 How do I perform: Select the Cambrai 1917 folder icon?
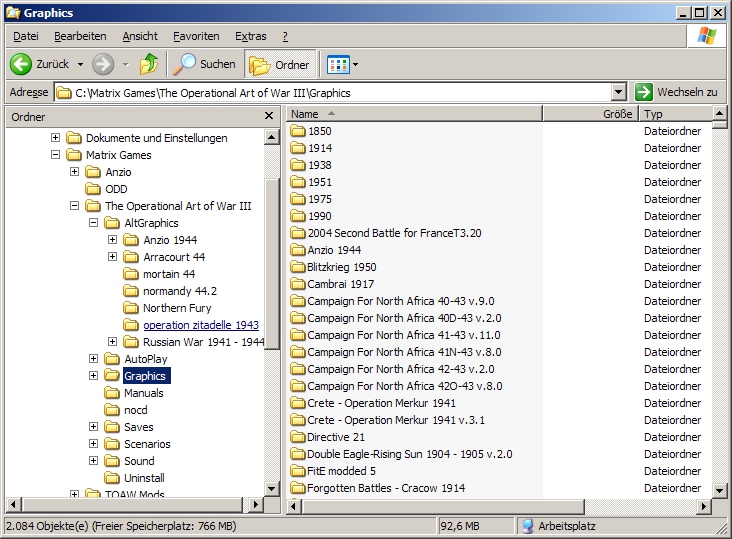click(297, 284)
